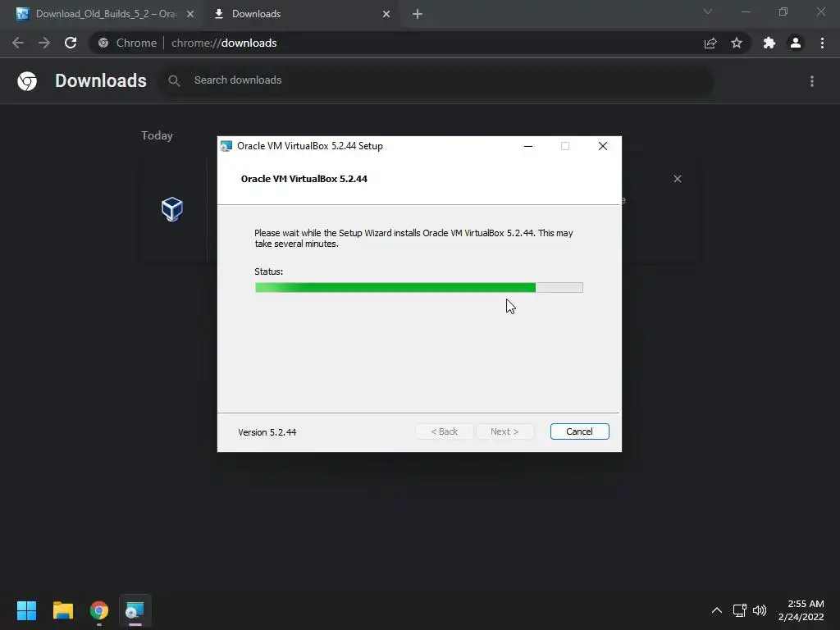Viewport: 840px width, 630px height.
Task: Close the Downloads tab
Action: click(x=386, y=15)
